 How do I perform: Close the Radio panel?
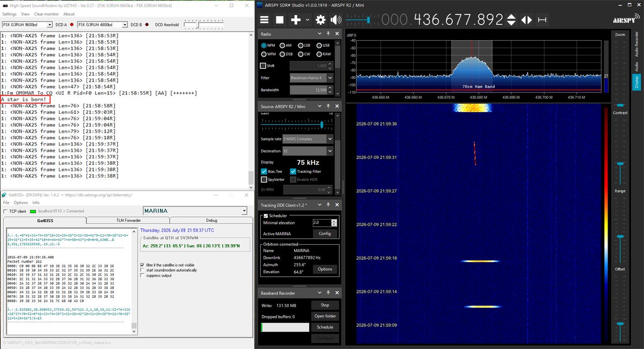click(x=338, y=34)
